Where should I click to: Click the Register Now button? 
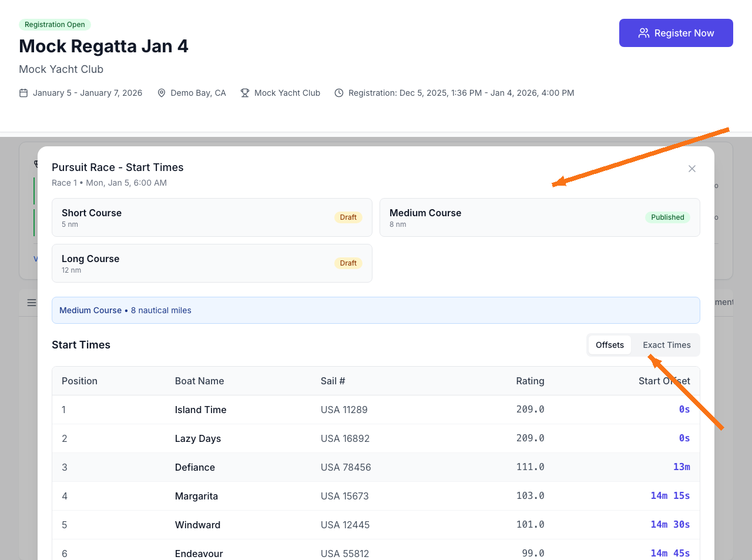676,33
